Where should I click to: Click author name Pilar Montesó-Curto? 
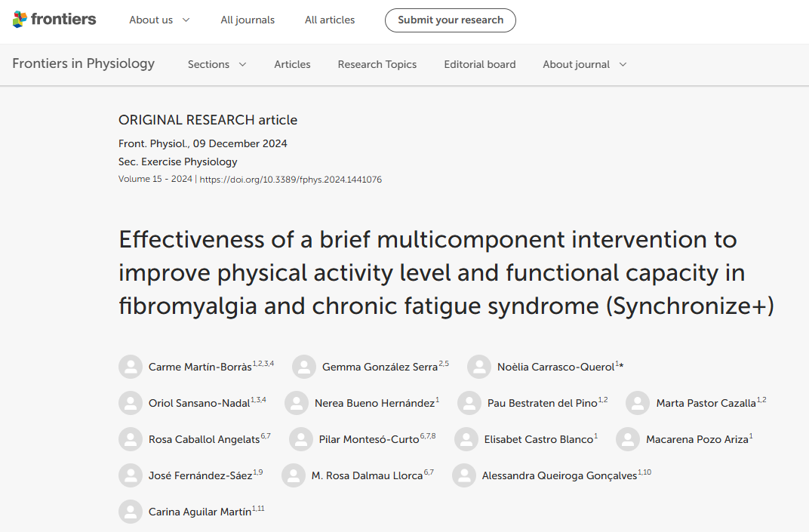(369, 439)
